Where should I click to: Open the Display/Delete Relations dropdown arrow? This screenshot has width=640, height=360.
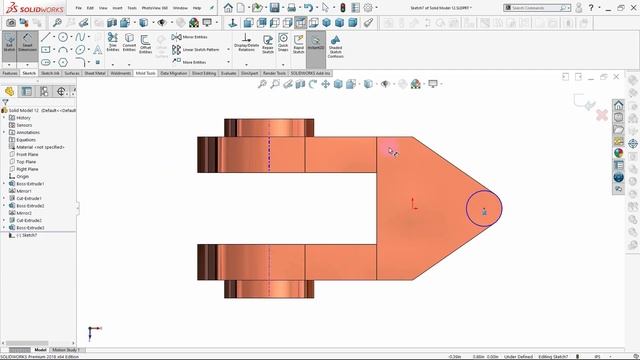coord(246,64)
